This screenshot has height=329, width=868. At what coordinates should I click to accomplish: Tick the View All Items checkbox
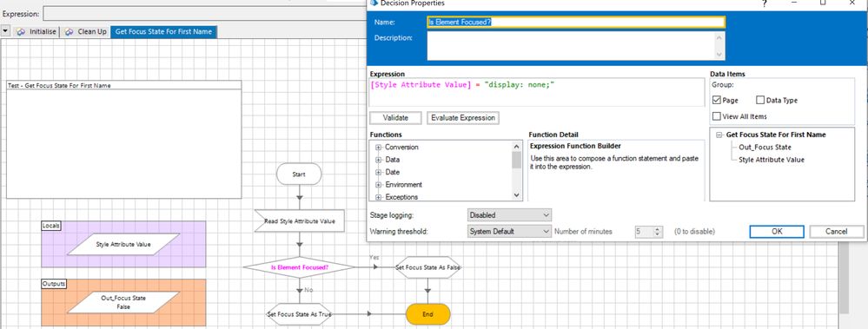coord(717,116)
